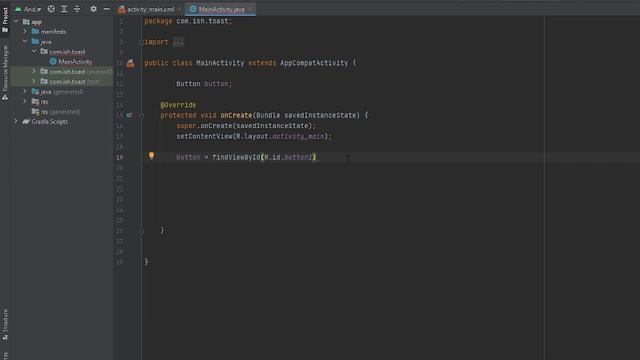The width and height of the screenshot is (640, 360).
Task: Switch to activity_main.xml tab
Action: [x=151, y=9]
